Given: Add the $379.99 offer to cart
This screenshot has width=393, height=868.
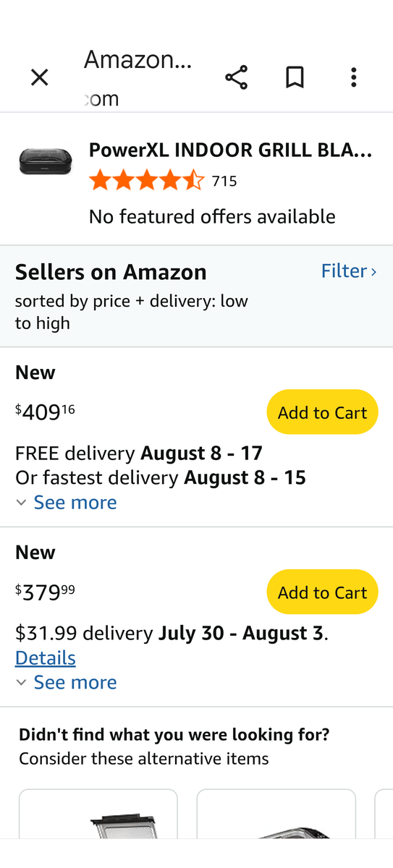Looking at the screenshot, I should click(322, 592).
